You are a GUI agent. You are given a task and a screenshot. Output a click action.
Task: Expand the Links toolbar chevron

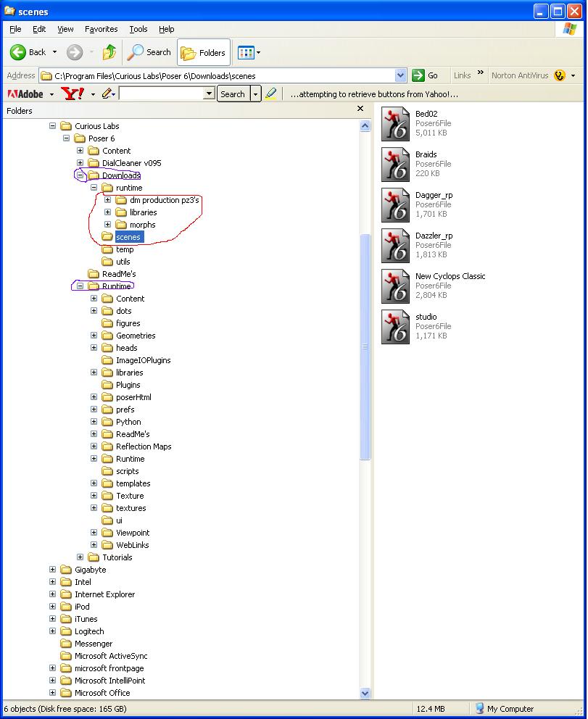480,72
